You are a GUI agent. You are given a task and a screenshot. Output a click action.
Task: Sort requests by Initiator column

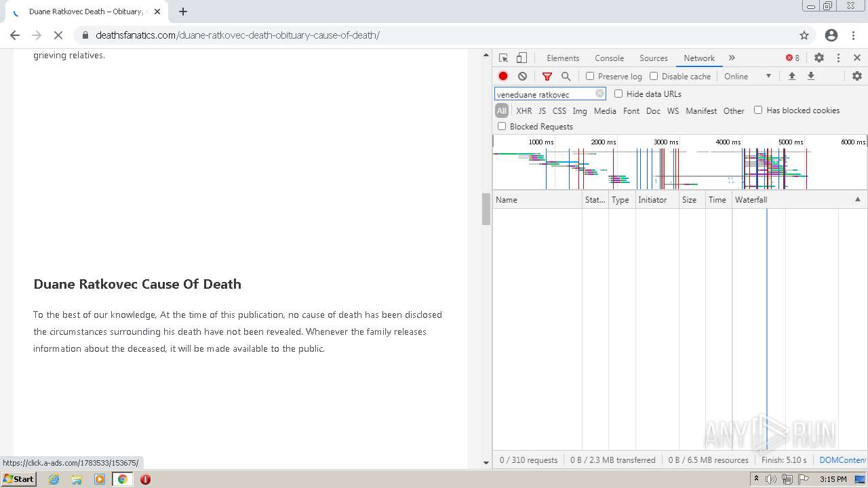point(657,199)
